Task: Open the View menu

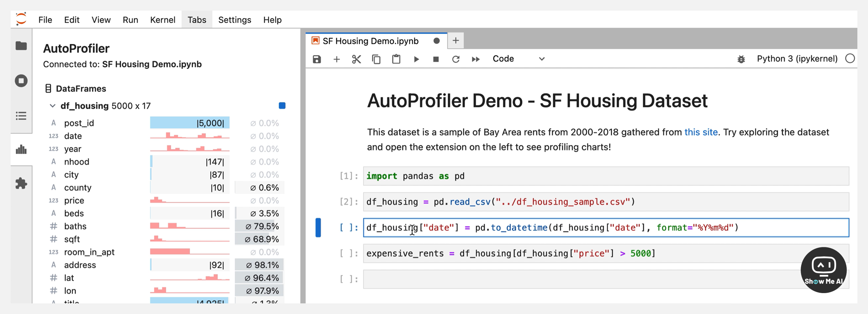Action: coord(101,20)
